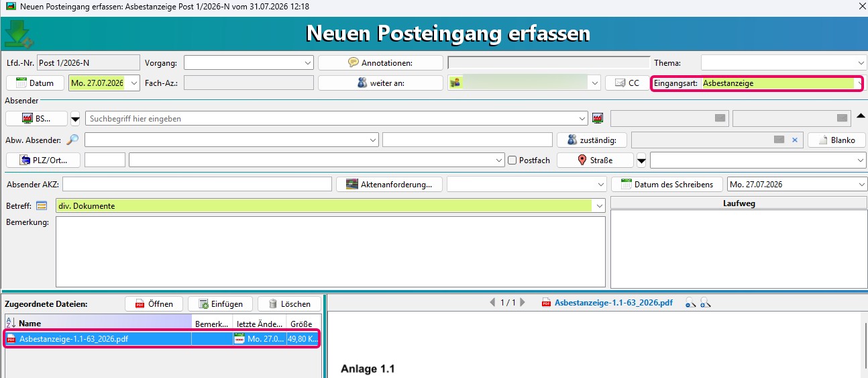The height and width of the screenshot is (378, 868).
Task: Click the CC button
Action: 627,83
